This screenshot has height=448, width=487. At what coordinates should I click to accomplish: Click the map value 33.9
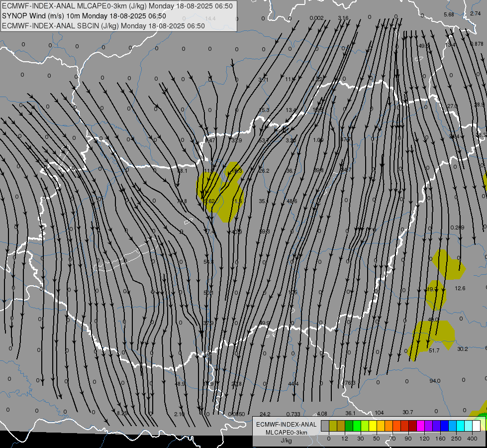click(236, 140)
